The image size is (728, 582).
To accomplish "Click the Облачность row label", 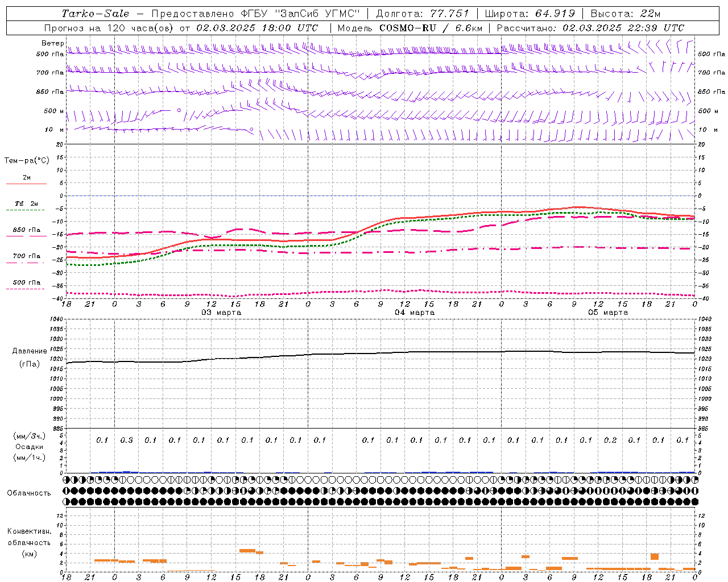I will [x=29, y=493].
